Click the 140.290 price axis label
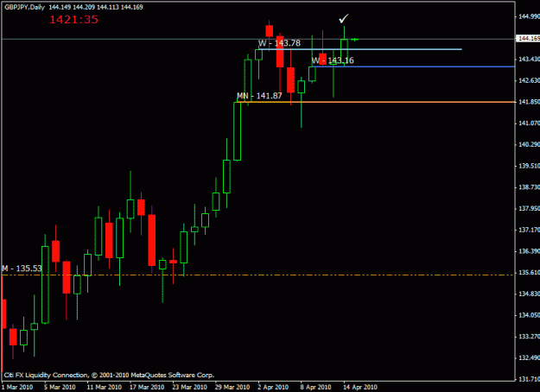 pos(529,144)
